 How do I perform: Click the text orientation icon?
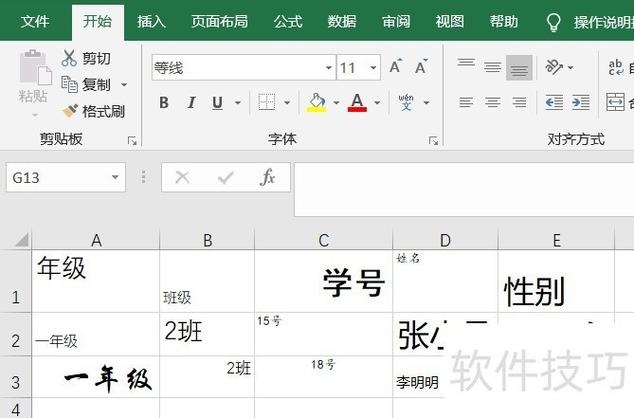coord(554,67)
